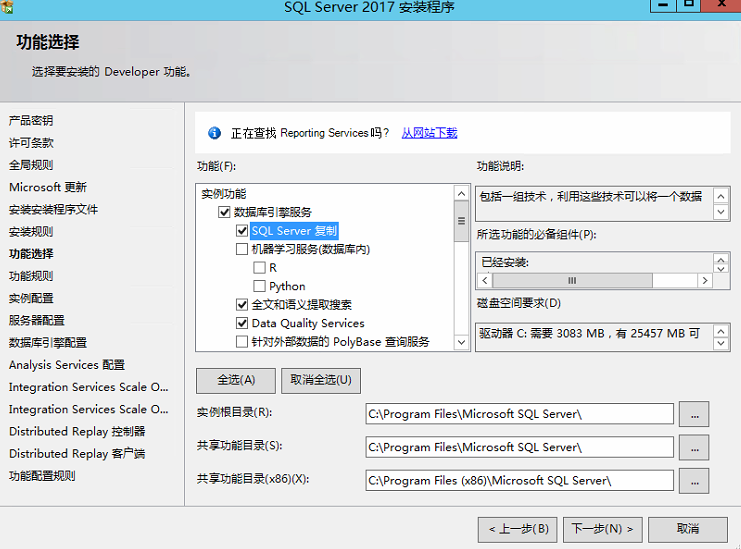This screenshot has width=741, height=549.
Task: Go back with 上一步(B) button
Action: pos(517,530)
